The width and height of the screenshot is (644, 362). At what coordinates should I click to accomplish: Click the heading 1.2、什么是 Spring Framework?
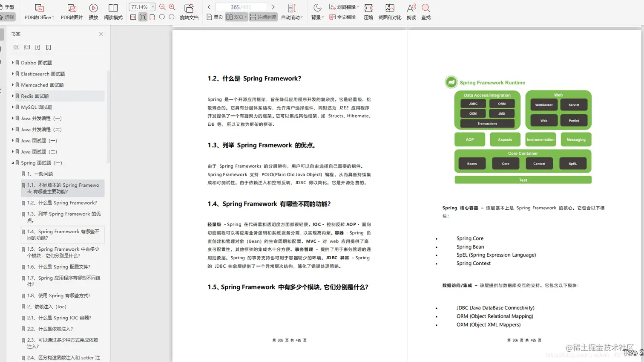(x=254, y=78)
